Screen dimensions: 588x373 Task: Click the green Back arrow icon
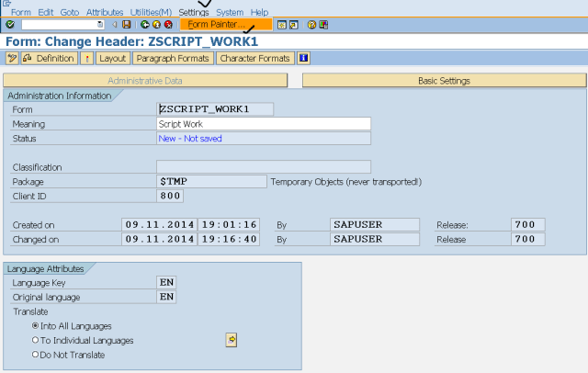[145, 25]
